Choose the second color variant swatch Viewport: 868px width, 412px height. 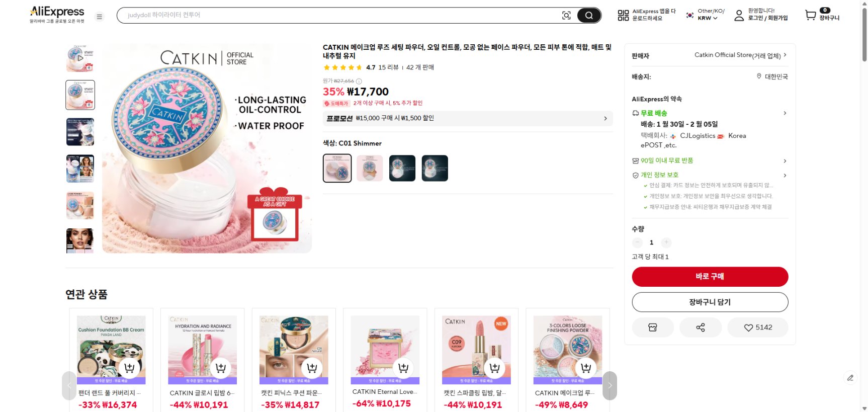pyautogui.click(x=370, y=168)
